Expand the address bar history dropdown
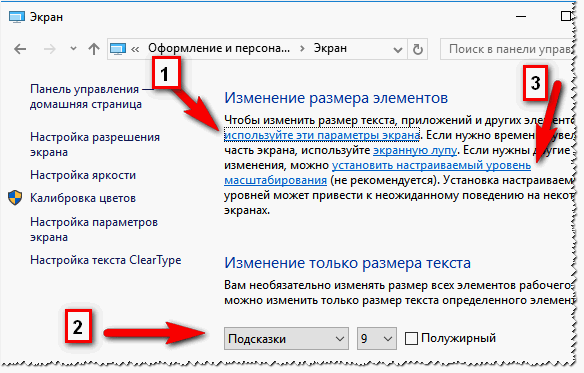Viewport: 584px width, 373px height. pos(398,50)
